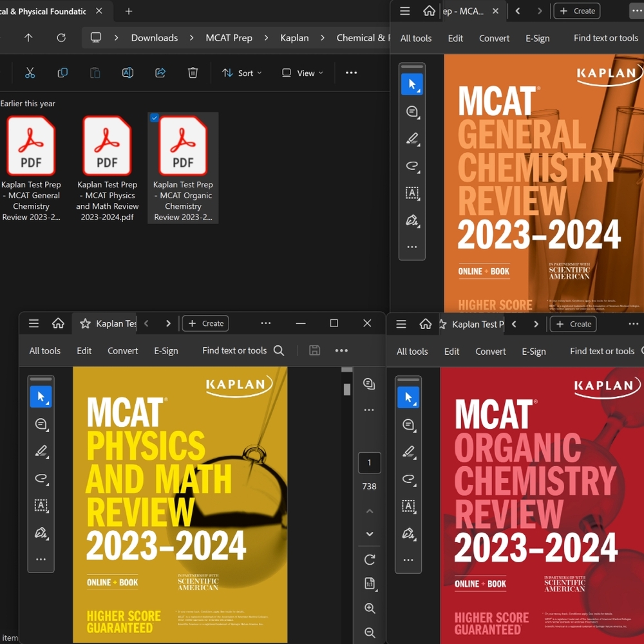Select the MCAT General Chemistry Review PDF file

(x=31, y=169)
